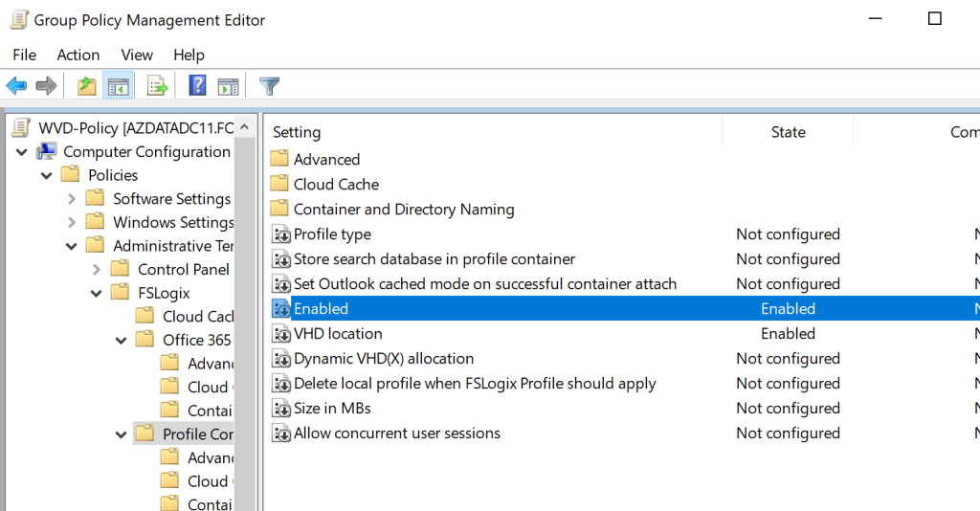
Task: Open Container and Directory Naming folder
Action: point(404,210)
